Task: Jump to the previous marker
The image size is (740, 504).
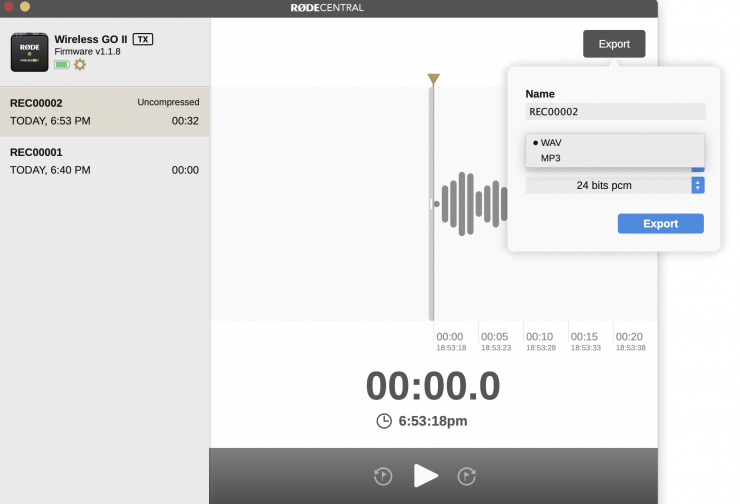Action: click(383, 476)
